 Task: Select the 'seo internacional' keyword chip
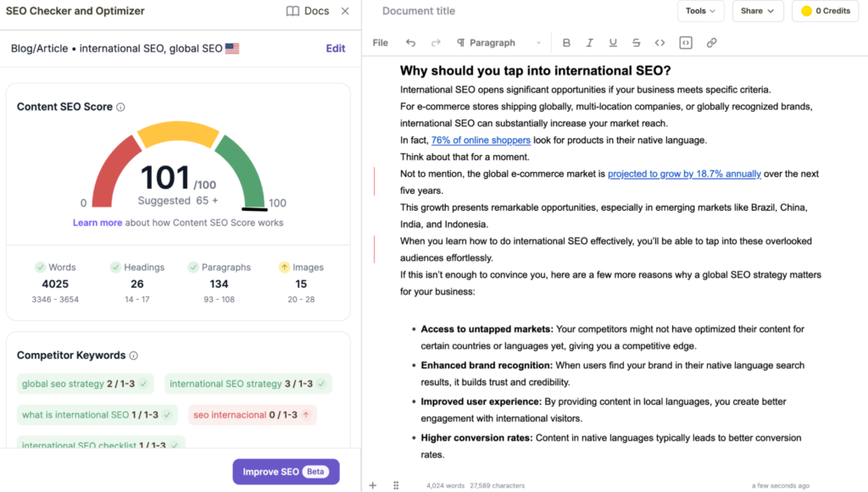tap(252, 415)
